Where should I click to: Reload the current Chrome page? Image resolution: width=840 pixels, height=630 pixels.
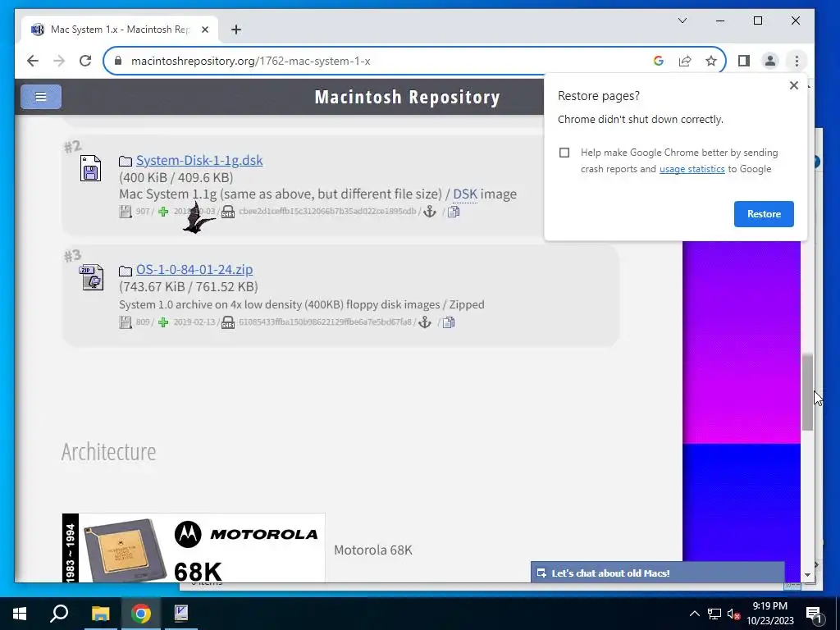[x=85, y=61]
